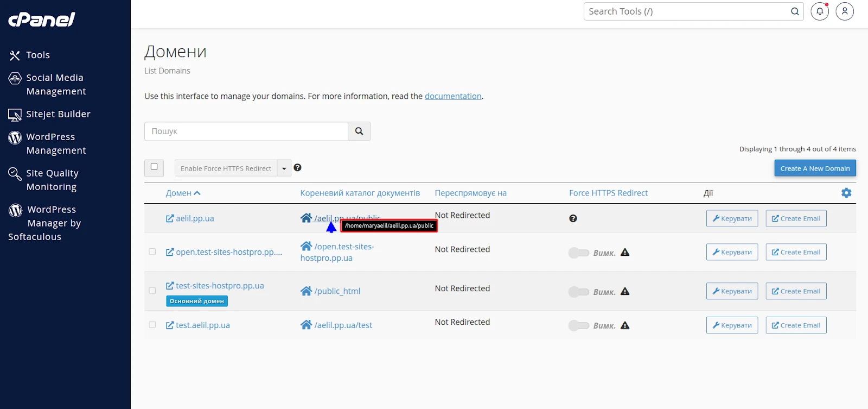
Task: Toggle Force HTTPS for test-sites-hostpro.pp.ua
Action: click(x=578, y=292)
